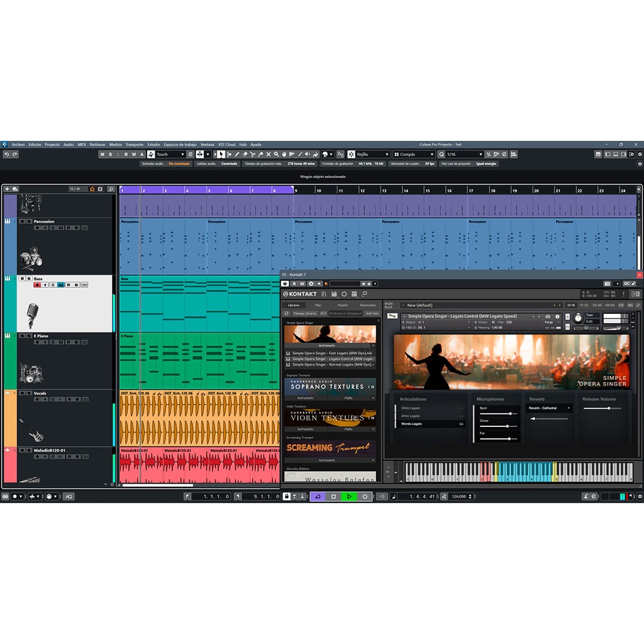Select the Words Legato articulation
This screenshot has height=644, width=644.
412,424
